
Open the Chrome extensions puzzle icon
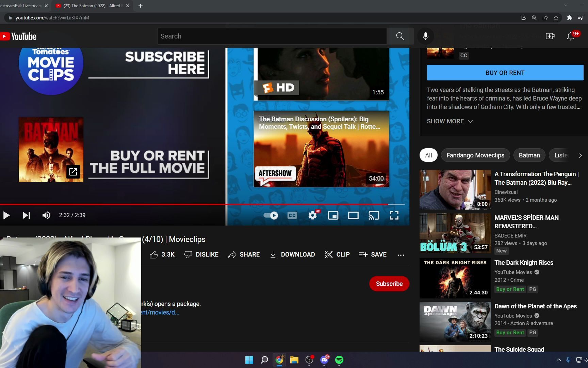(x=569, y=18)
